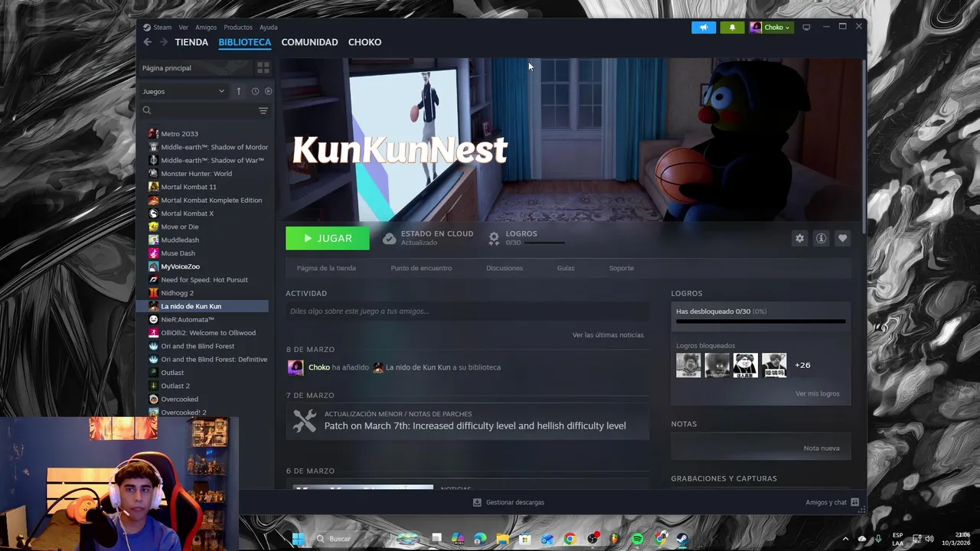Go back with the left arrow
This screenshot has height=551, width=980.
click(148, 42)
